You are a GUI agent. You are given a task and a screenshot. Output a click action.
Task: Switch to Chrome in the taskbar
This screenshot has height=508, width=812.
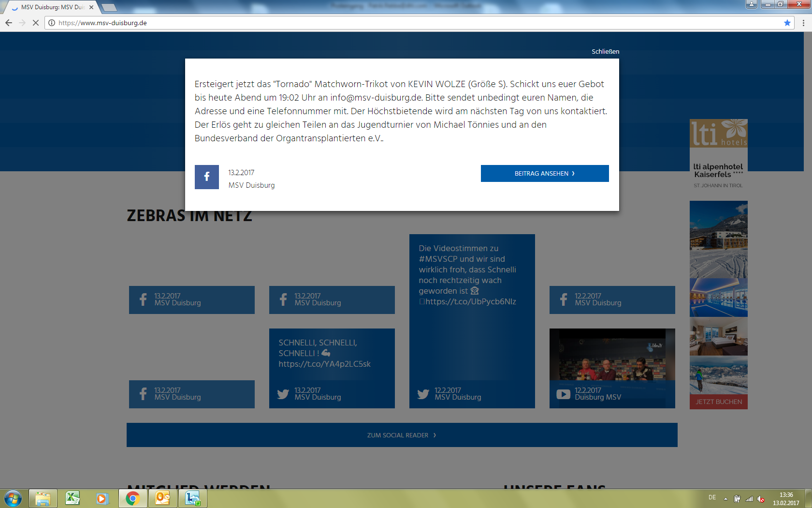(132, 498)
